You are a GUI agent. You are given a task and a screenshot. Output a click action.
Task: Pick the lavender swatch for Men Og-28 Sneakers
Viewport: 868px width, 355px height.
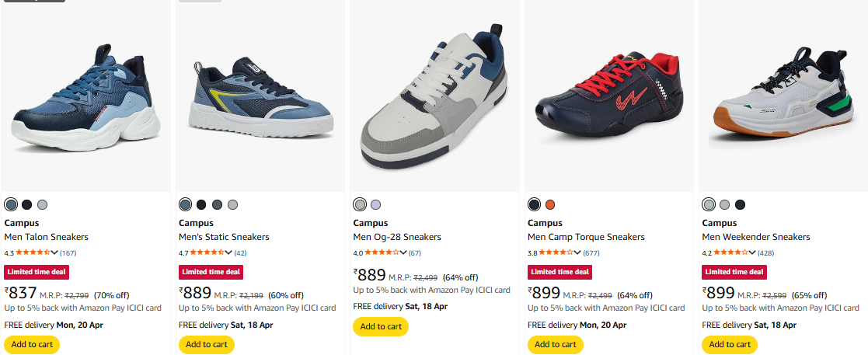coord(376,205)
